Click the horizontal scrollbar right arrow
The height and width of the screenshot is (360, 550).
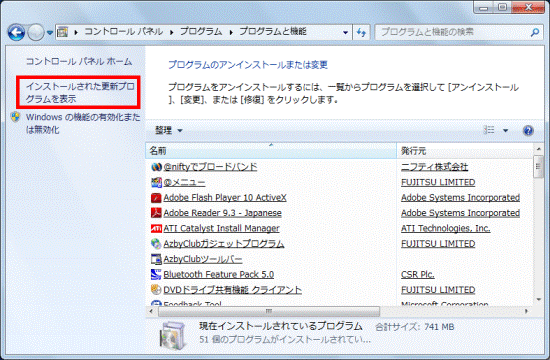point(526,311)
